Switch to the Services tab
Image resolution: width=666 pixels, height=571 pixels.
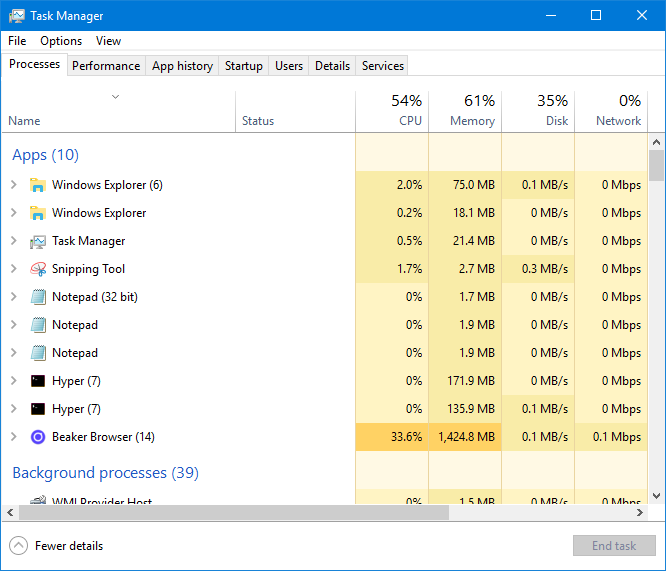(x=382, y=66)
